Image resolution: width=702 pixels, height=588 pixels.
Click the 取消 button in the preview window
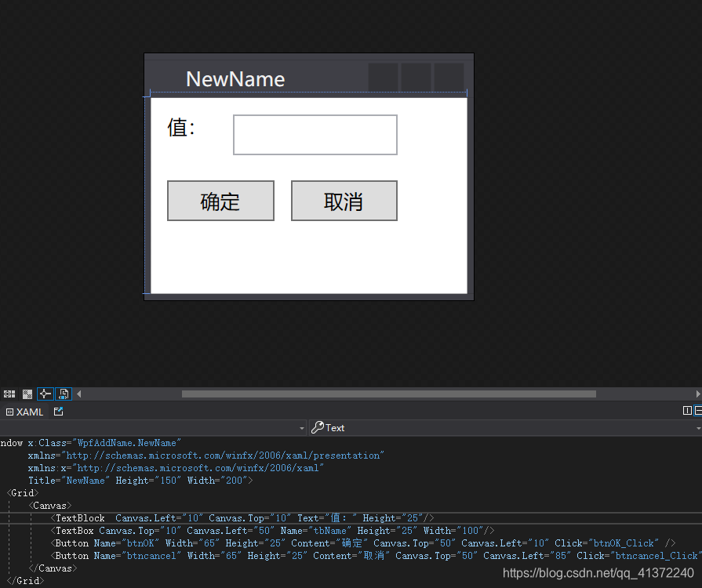coord(344,201)
